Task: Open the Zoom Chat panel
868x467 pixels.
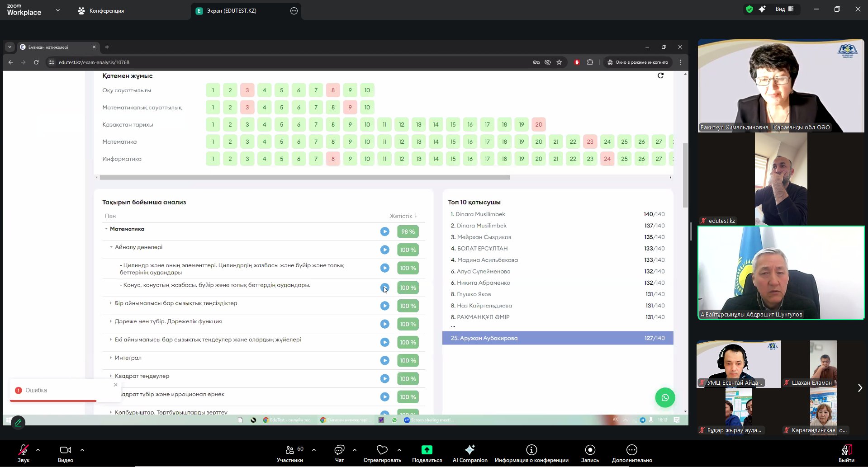Action: (x=339, y=453)
